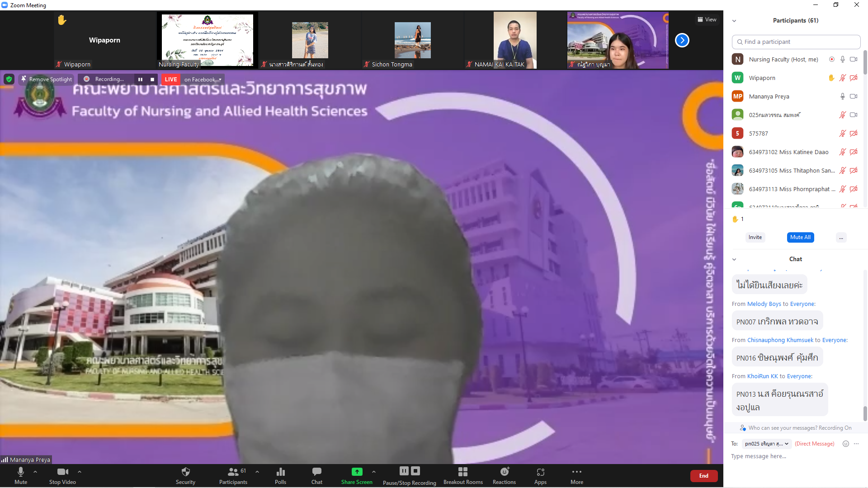The image size is (868, 488).
Task: Open the Reactions icon
Action: [504, 472]
